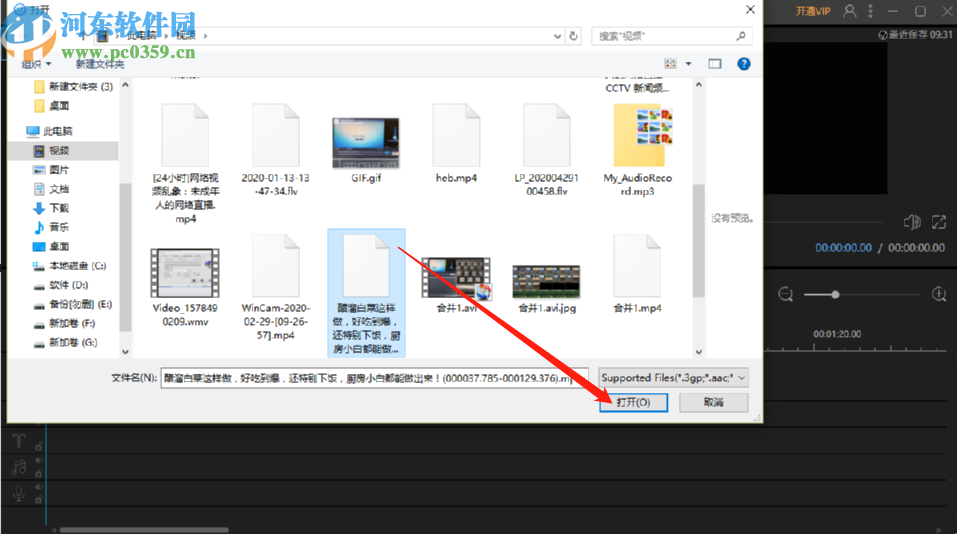The width and height of the screenshot is (957, 534).
Task: Select the 醋溜白菜这样做 video file
Action: click(366, 293)
